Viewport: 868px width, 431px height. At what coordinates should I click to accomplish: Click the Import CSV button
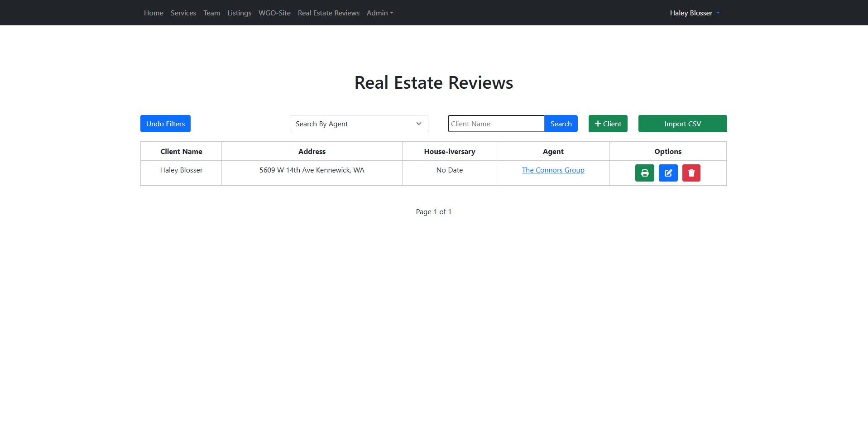pos(682,124)
